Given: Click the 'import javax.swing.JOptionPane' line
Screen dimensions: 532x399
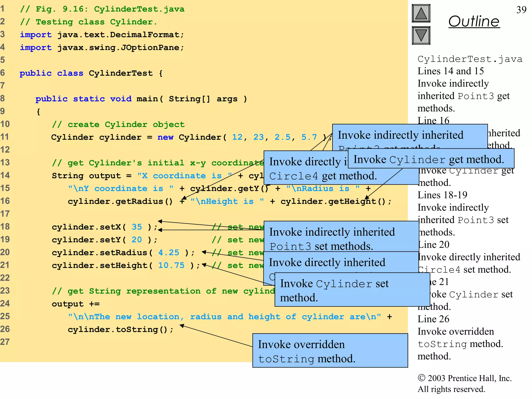Looking at the screenshot, I should [x=102, y=48].
